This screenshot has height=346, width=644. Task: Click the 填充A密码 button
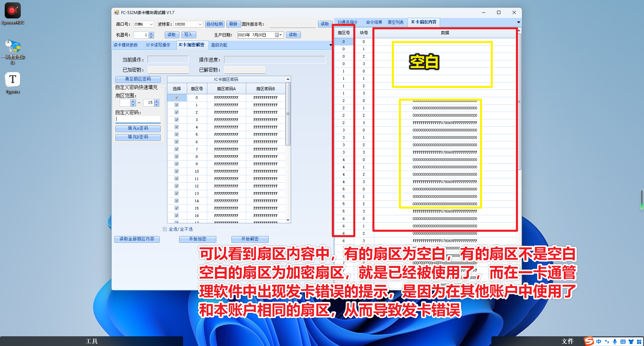138,128
